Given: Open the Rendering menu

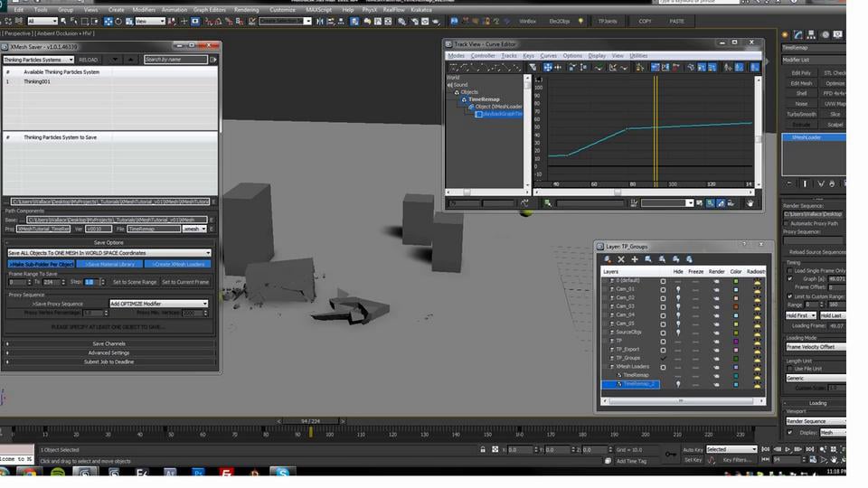Looking at the screenshot, I should point(246,10).
